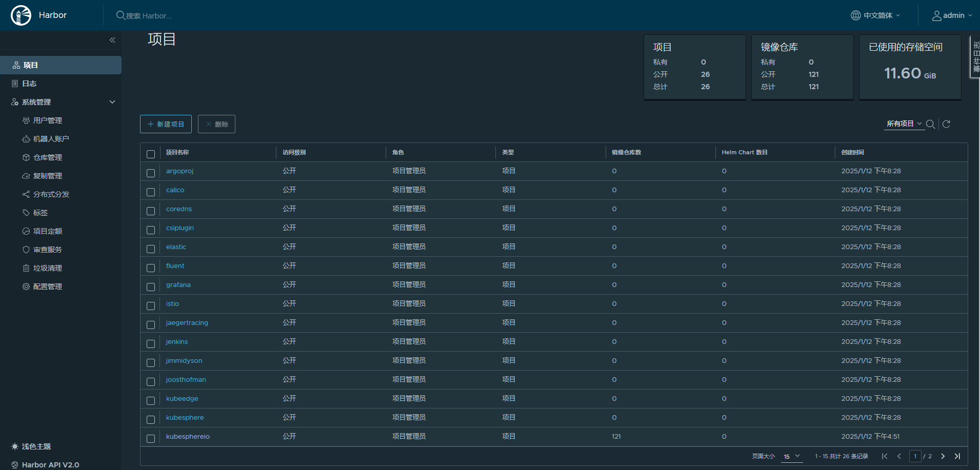Viewport: 980px width, 470px height.
Task: Select the elastic project checkbox
Action: 151,249
